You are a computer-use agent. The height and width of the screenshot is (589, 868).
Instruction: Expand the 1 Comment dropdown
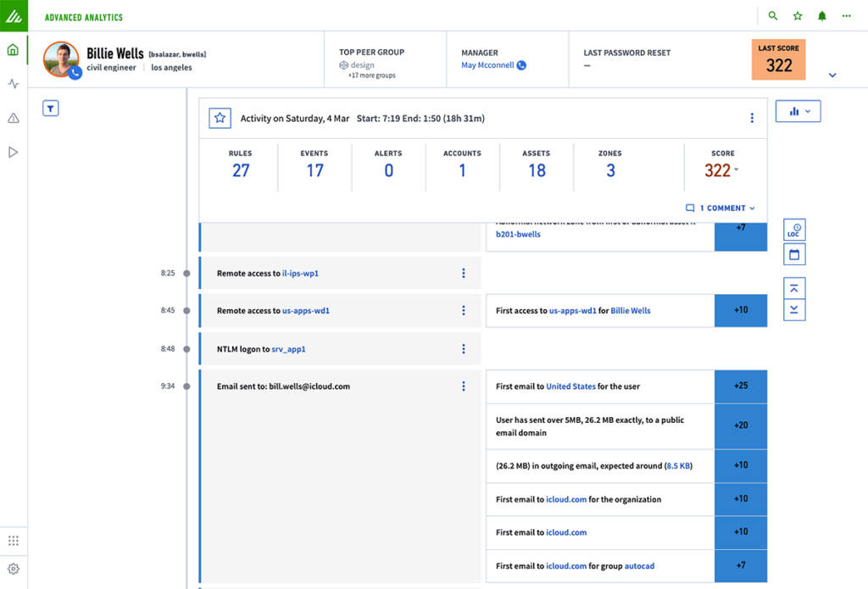pyautogui.click(x=720, y=208)
